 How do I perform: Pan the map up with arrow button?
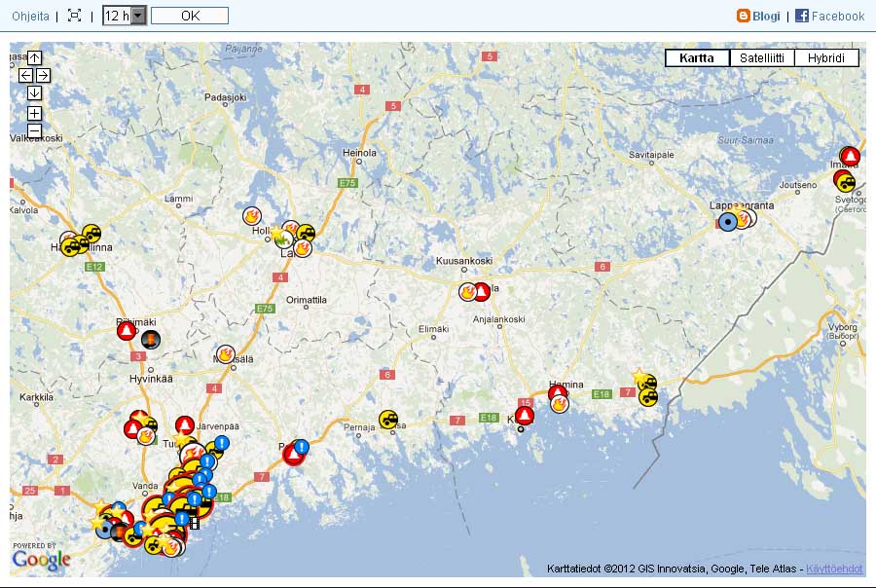(x=34, y=57)
